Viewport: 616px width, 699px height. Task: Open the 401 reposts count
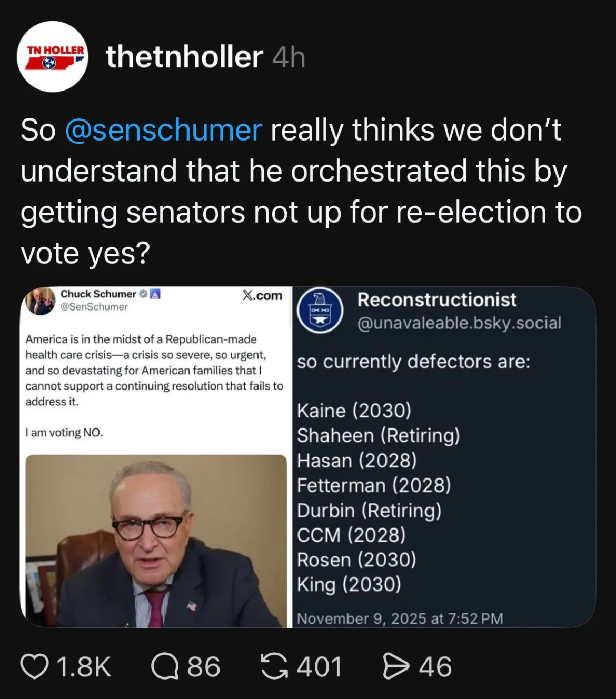320,667
